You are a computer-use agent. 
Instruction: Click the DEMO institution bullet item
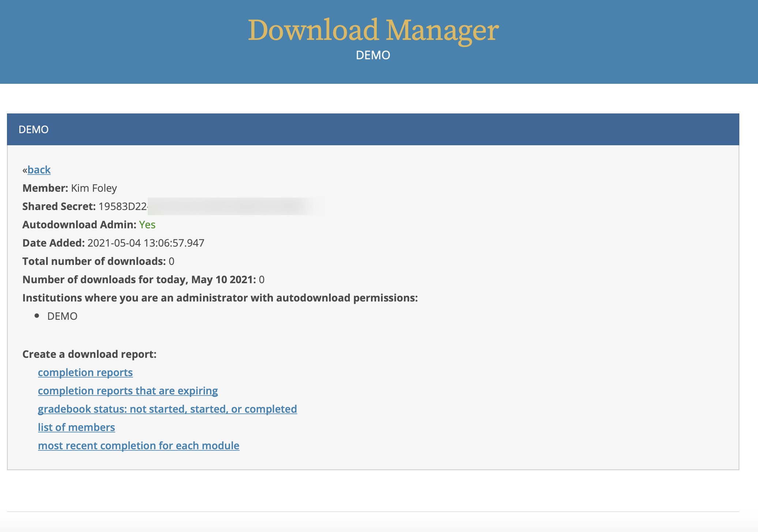(63, 316)
